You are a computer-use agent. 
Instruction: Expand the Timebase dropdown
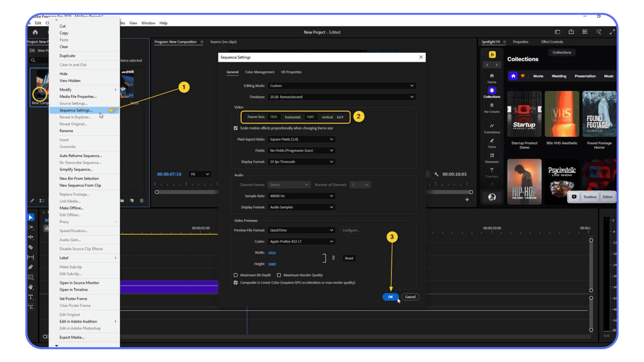pos(341,97)
